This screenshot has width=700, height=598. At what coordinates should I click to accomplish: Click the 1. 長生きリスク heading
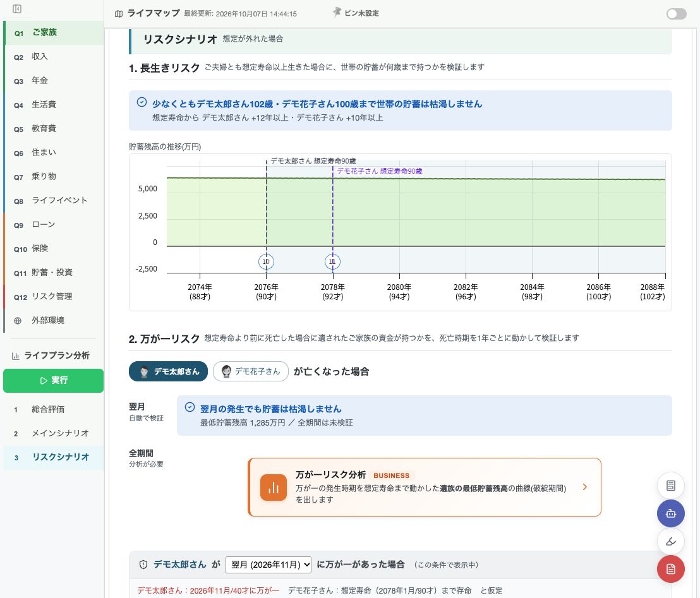[x=164, y=68]
